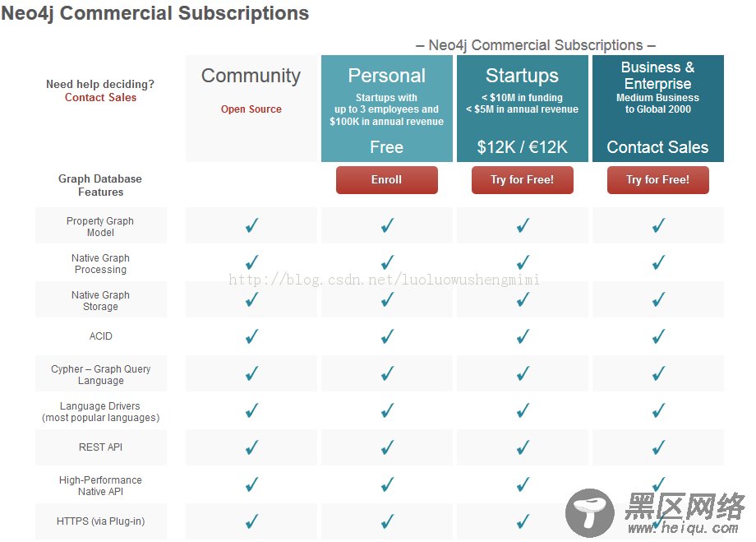Click the Personal checkmark for Language Drivers

coord(387,410)
